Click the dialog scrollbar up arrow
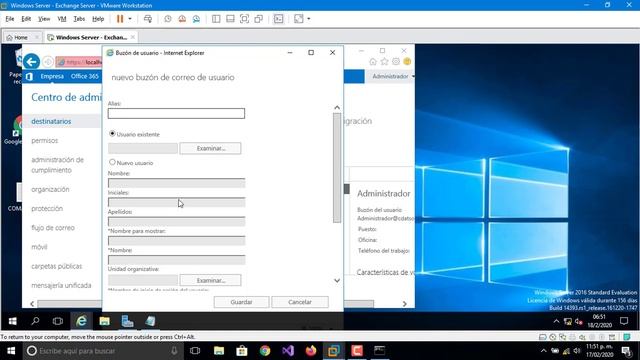640x360 pixels. click(x=337, y=107)
